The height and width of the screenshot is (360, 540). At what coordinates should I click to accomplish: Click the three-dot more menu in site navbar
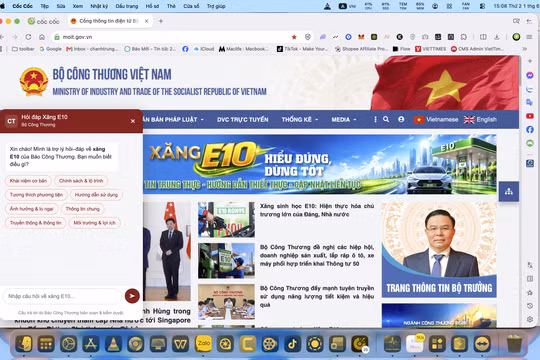[x=375, y=119]
